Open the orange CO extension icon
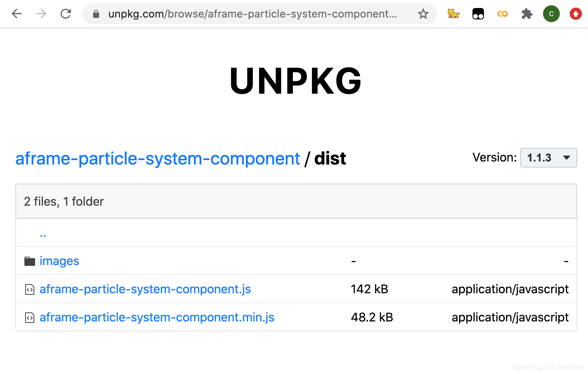This screenshot has width=588, height=374. point(503,14)
